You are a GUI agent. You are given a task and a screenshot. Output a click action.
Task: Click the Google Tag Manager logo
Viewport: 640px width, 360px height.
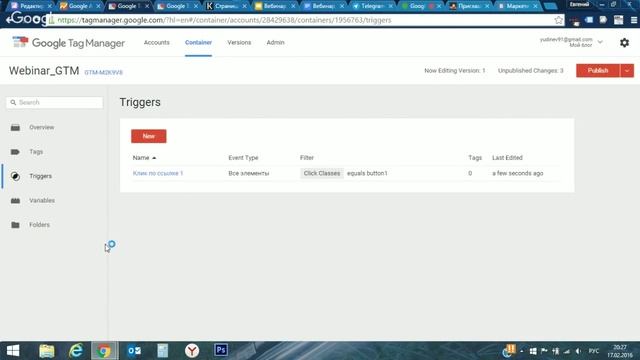[68, 42]
